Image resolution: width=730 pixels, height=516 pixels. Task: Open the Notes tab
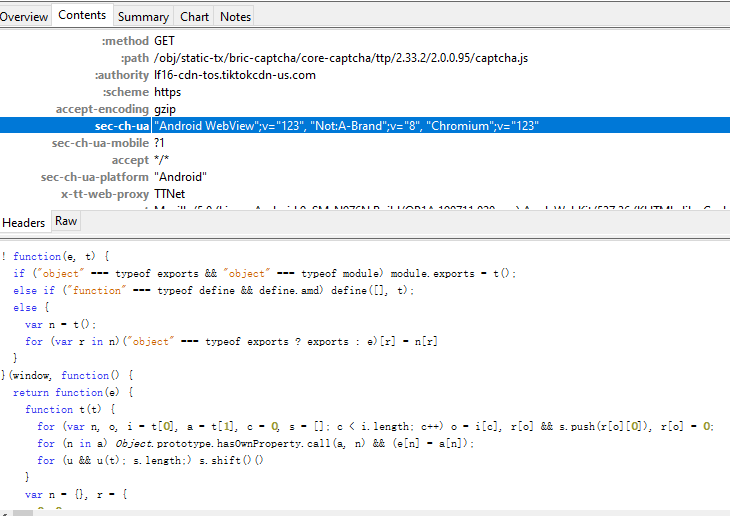(x=235, y=16)
